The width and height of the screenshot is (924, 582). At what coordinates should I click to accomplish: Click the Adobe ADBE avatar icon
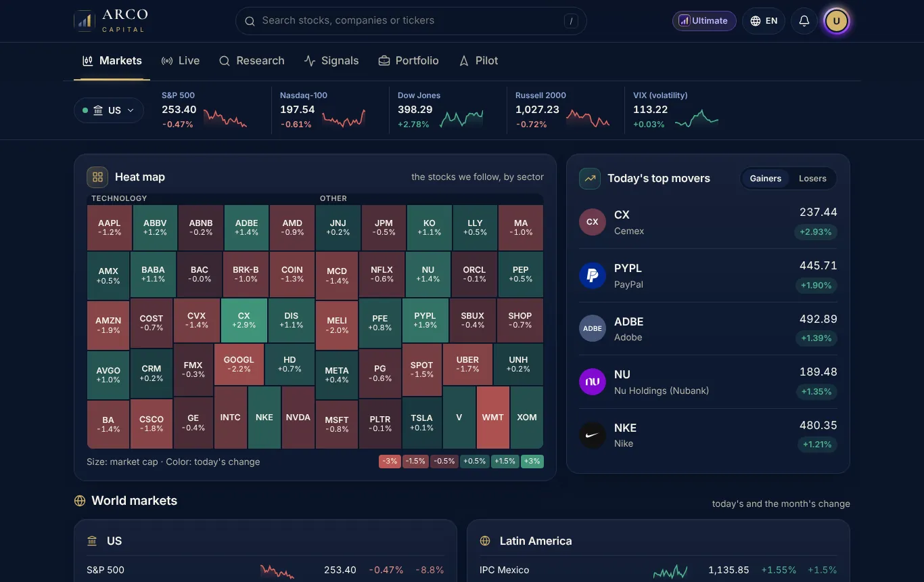point(592,329)
